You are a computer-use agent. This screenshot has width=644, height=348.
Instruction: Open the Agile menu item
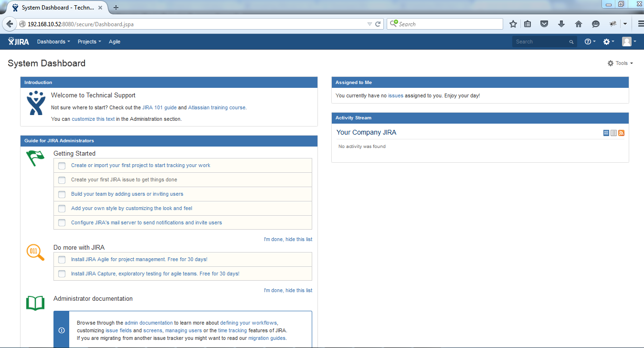point(115,42)
